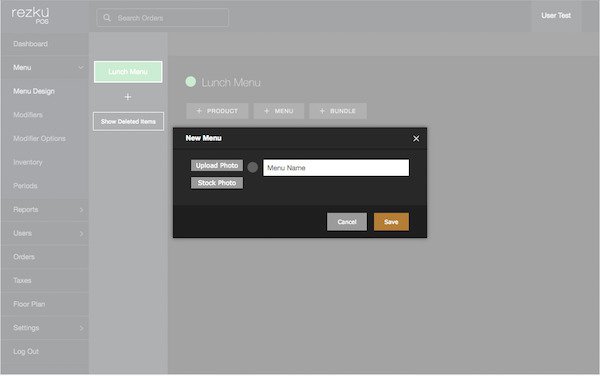Click the Lunch Menu heading text
This screenshot has height=376, width=600.
(x=231, y=83)
